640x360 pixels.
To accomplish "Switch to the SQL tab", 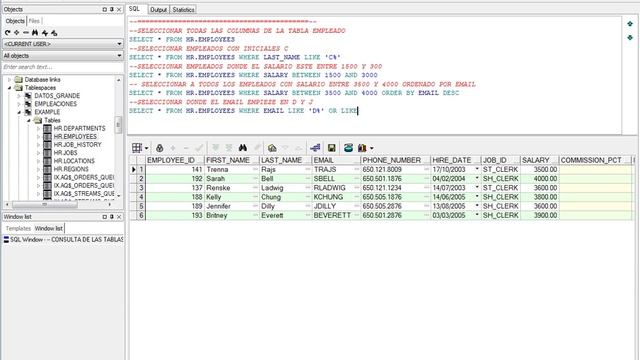I will click(134, 9).
